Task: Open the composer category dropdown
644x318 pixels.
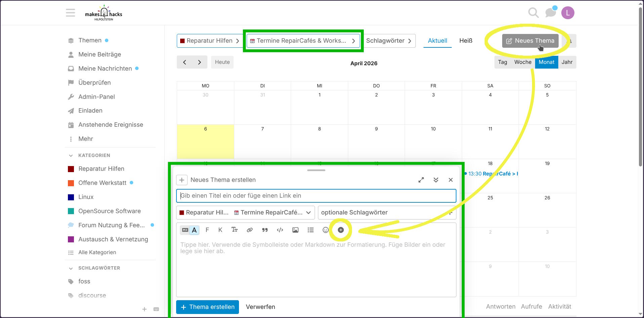Action: 245,212
